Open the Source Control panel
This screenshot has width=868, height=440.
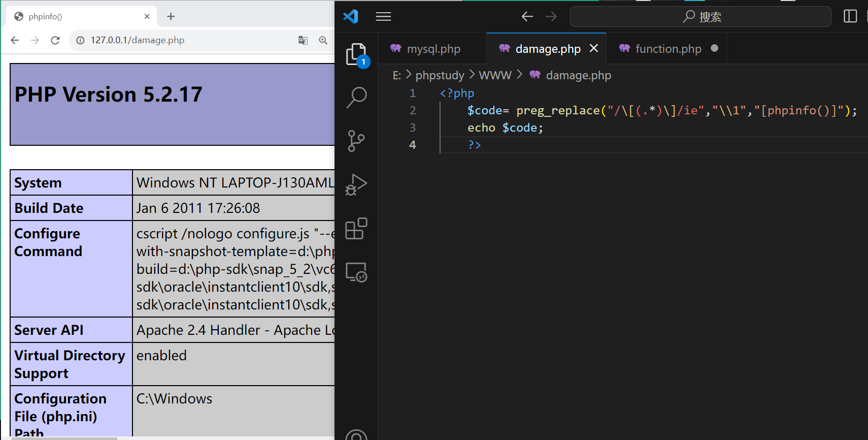[x=356, y=141]
